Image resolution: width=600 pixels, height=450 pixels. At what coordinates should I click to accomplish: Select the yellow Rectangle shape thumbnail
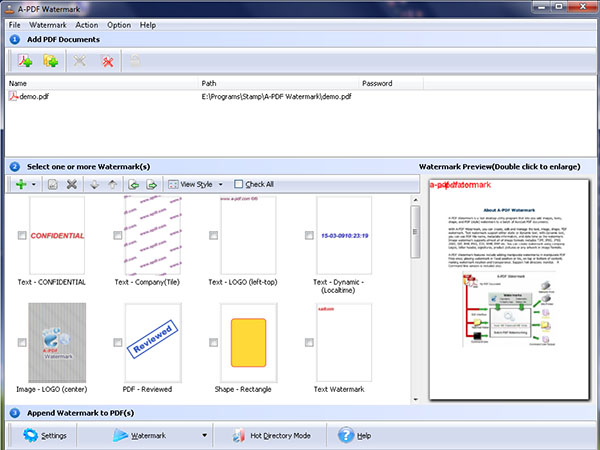click(x=248, y=342)
